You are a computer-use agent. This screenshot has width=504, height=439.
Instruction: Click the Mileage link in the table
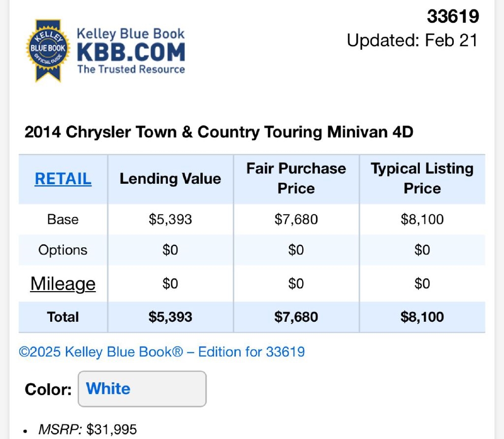63,284
